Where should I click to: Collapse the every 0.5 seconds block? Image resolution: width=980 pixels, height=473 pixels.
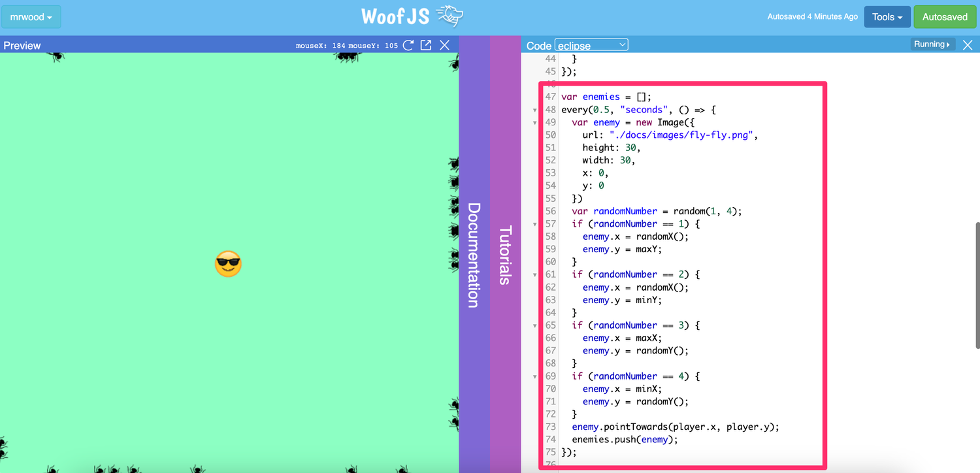[534, 110]
